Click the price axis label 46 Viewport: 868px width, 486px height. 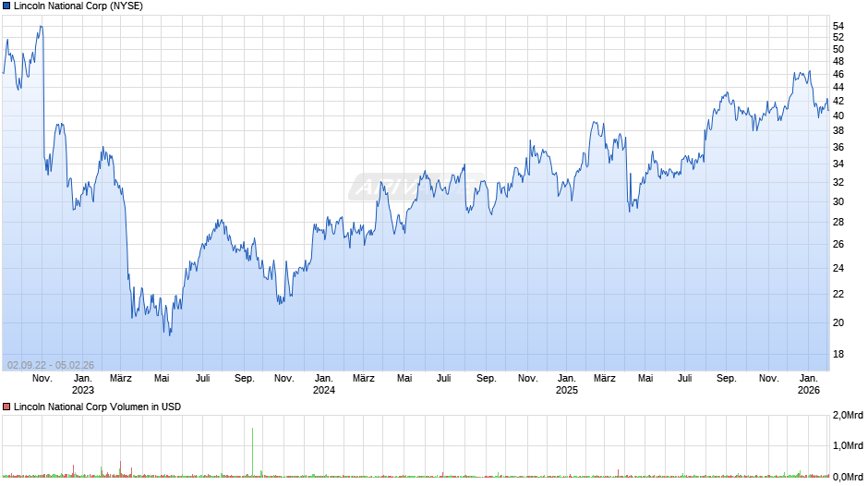tap(838, 74)
